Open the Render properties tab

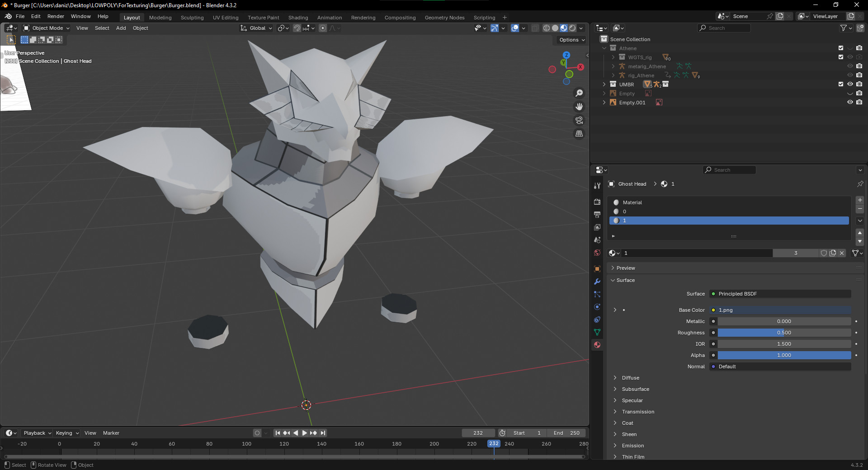point(597,202)
